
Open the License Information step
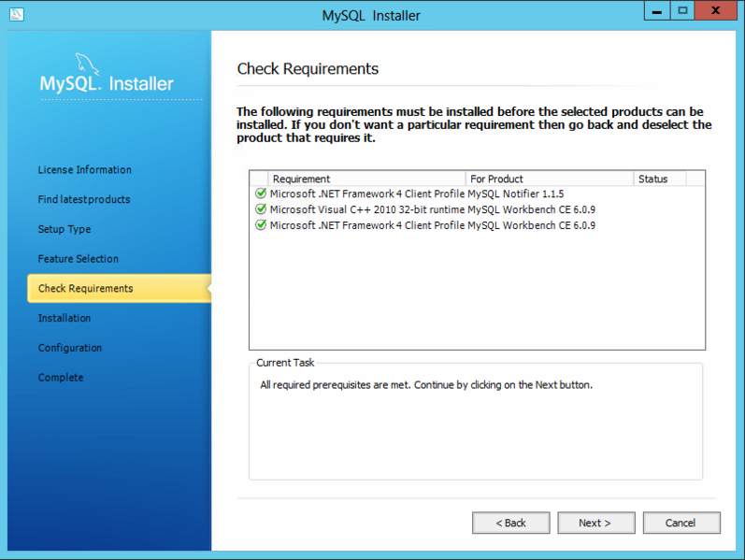click(84, 170)
